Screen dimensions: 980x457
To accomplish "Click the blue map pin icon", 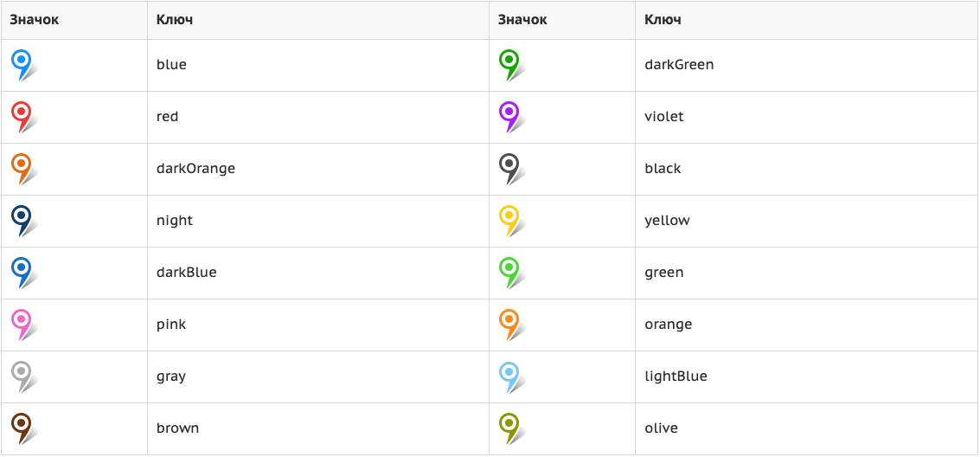I will pyautogui.click(x=23, y=65).
